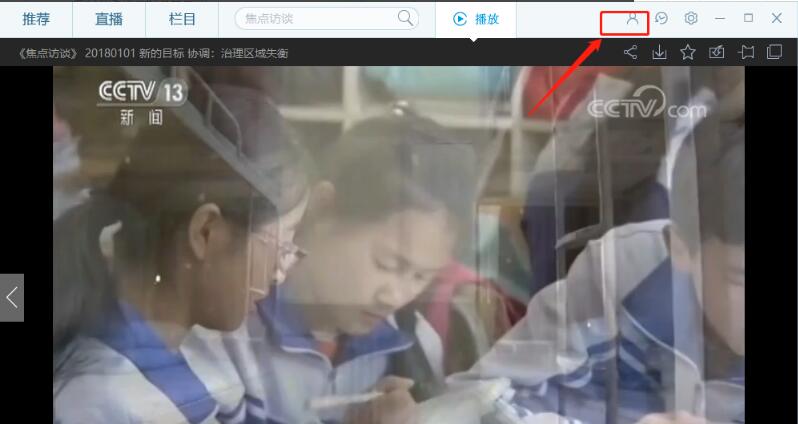
Task: Click the screenshot capture icon
Action: 717,52
